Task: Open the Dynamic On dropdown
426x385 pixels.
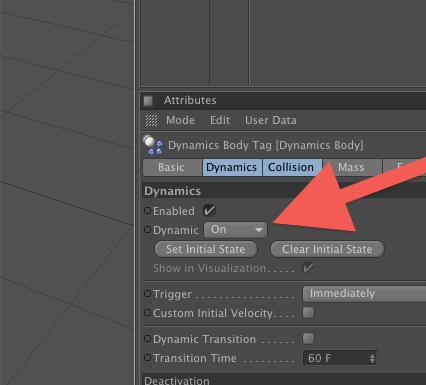Action: click(x=235, y=230)
